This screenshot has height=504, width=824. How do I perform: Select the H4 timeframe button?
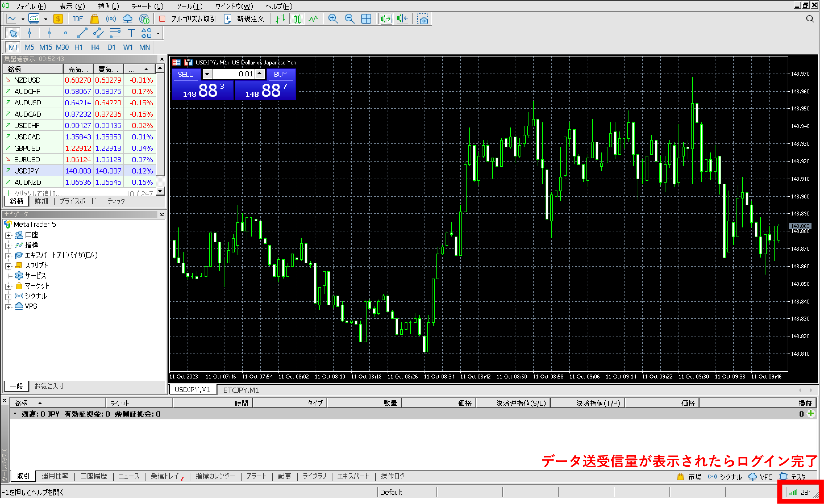pyautogui.click(x=95, y=47)
